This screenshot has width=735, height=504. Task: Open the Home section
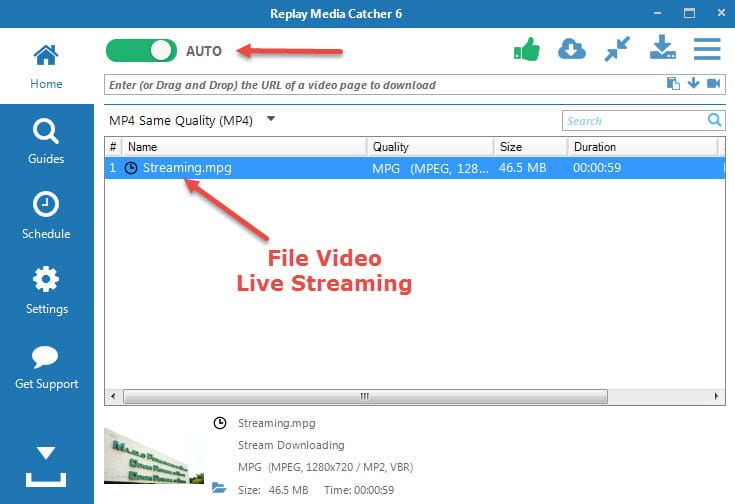click(46, 67)
